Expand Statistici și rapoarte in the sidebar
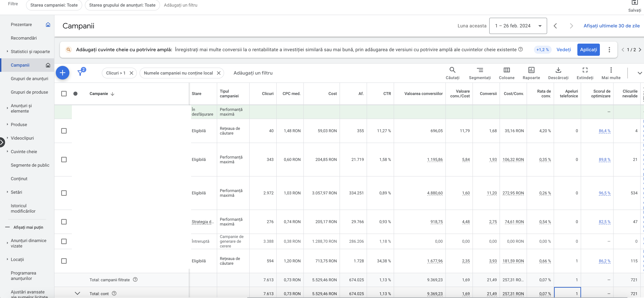This screenshot has width=644, height=298. coord(7,51)
